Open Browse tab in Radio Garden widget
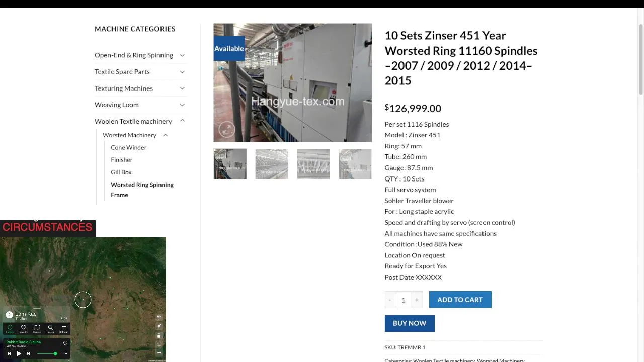The height and width of the screenshot is (362, 644). [x=37, y=329]
